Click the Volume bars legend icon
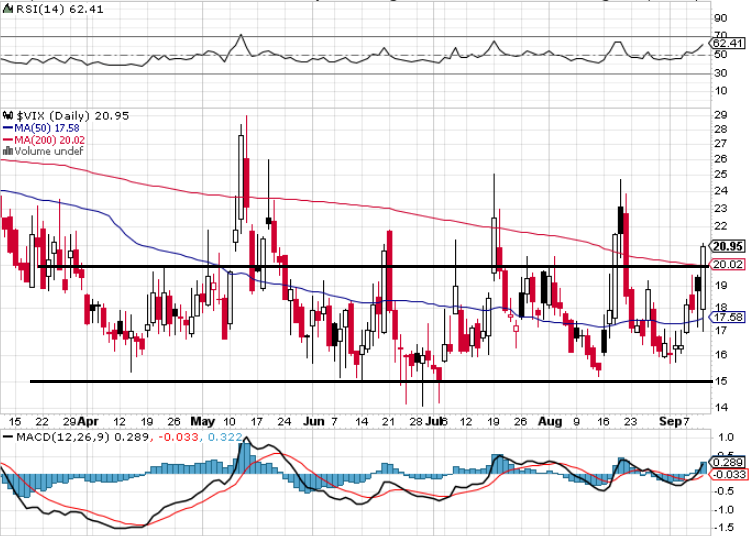Viewport: 754px width, 536px height. [8, 151]
